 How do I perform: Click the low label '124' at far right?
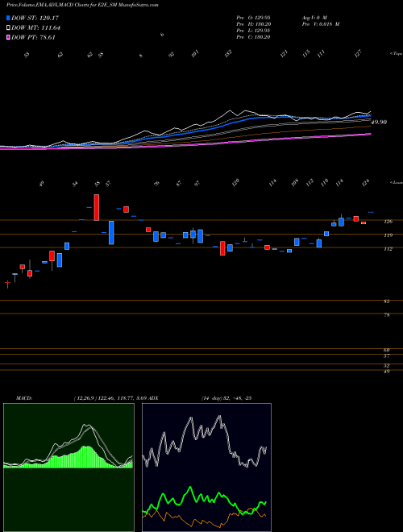click(365, 182)
